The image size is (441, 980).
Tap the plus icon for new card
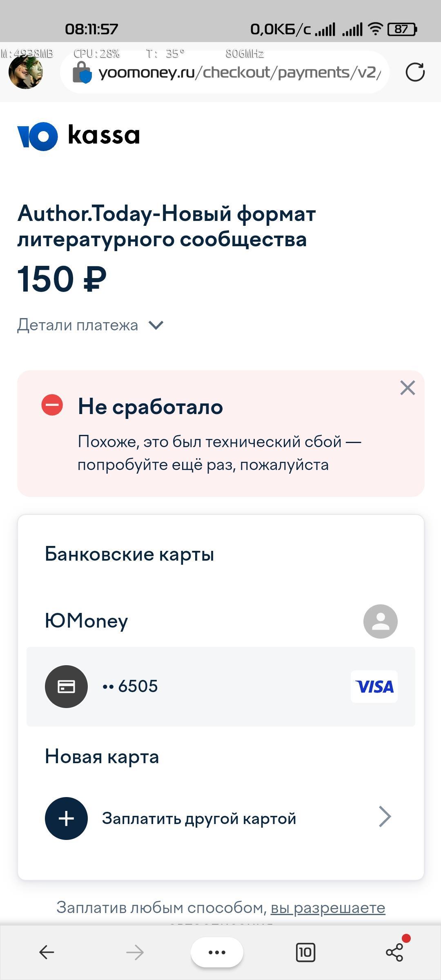[66, 818]
